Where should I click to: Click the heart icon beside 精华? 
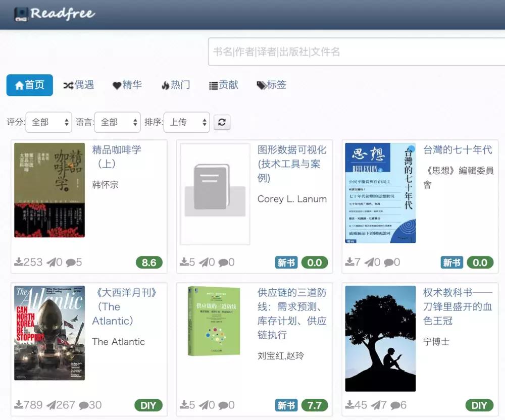point(116,85)
